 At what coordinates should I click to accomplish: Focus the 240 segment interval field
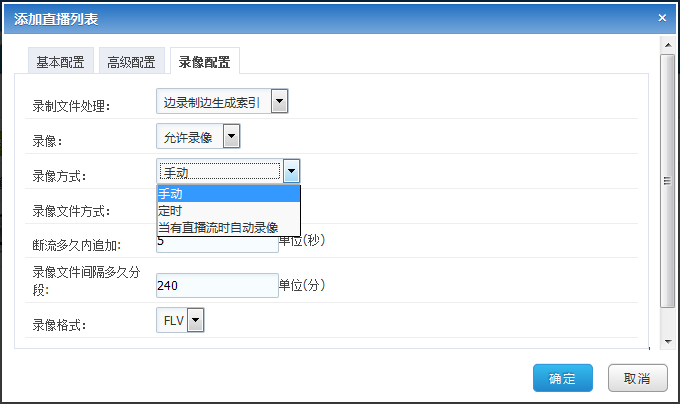pyautogui.click(x=217, y=285)
